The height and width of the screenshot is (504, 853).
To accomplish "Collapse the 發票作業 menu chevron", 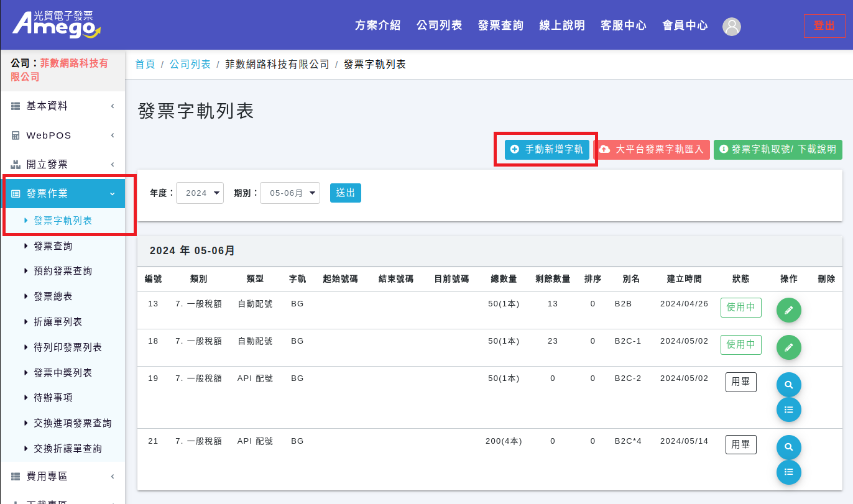I will coord(113,194).
